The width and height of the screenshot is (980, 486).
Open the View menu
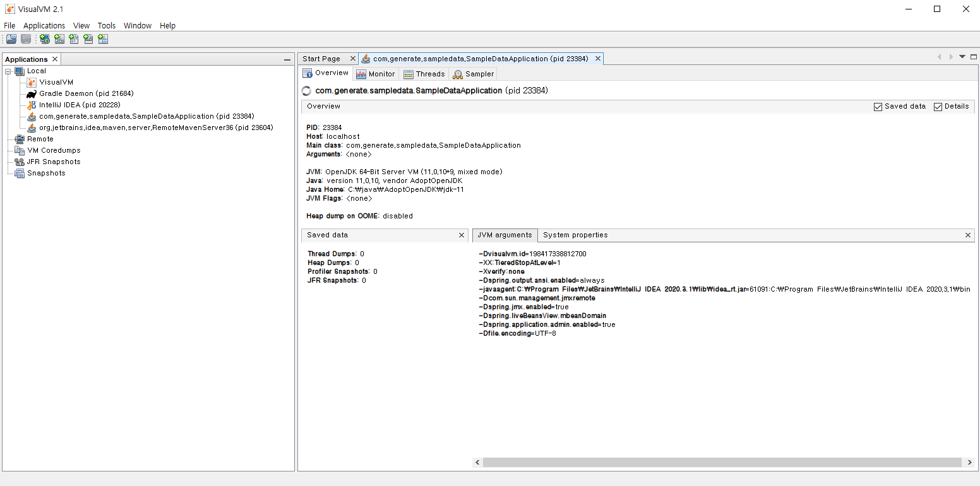(81, 26)
